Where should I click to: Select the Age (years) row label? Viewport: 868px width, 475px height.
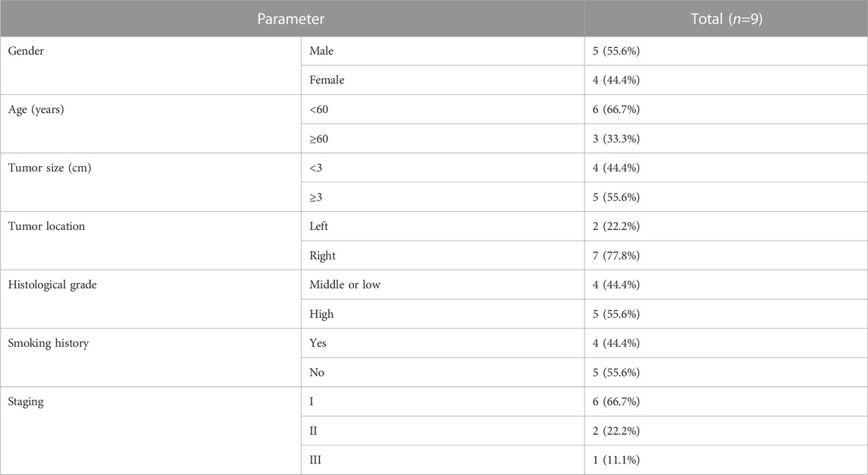pyautogui.click(x=36, y=110)
